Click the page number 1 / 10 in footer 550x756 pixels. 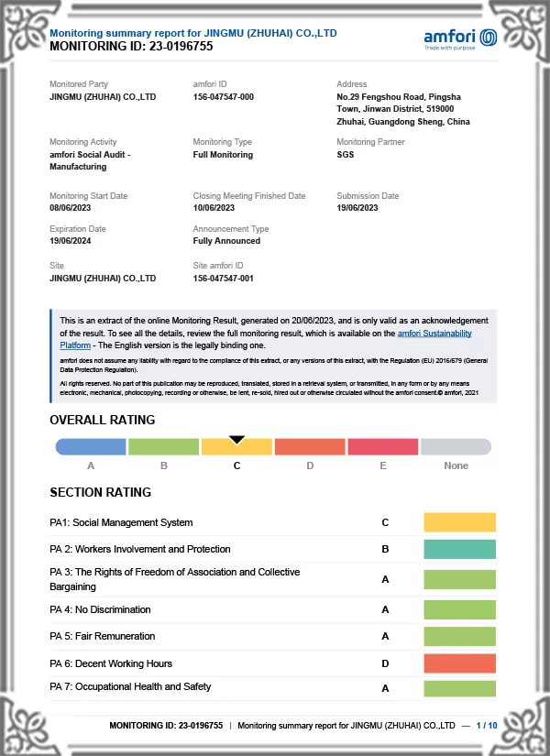pyautogui.click(x=486, y=725)
